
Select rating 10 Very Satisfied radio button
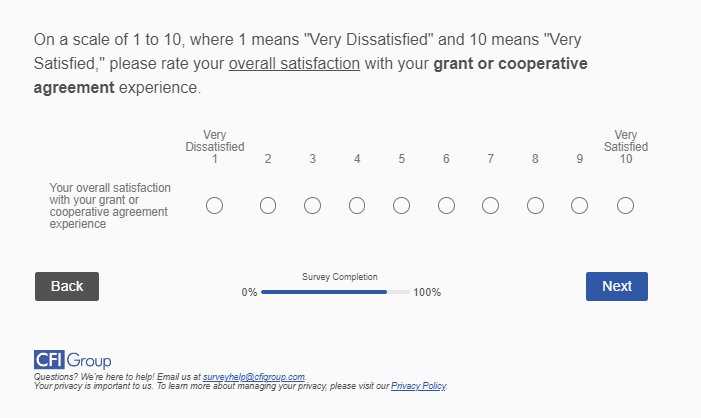pyautogui.click(x=625, y=206)
